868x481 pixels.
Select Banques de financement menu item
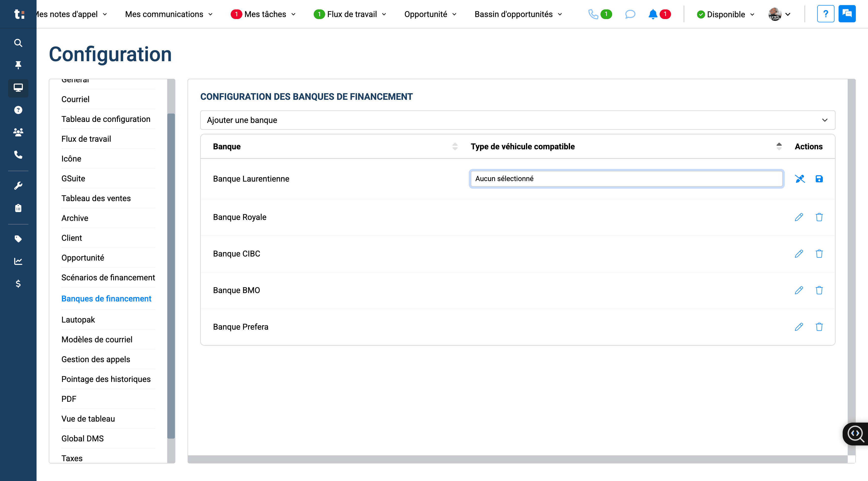click(x=106, y=299)
